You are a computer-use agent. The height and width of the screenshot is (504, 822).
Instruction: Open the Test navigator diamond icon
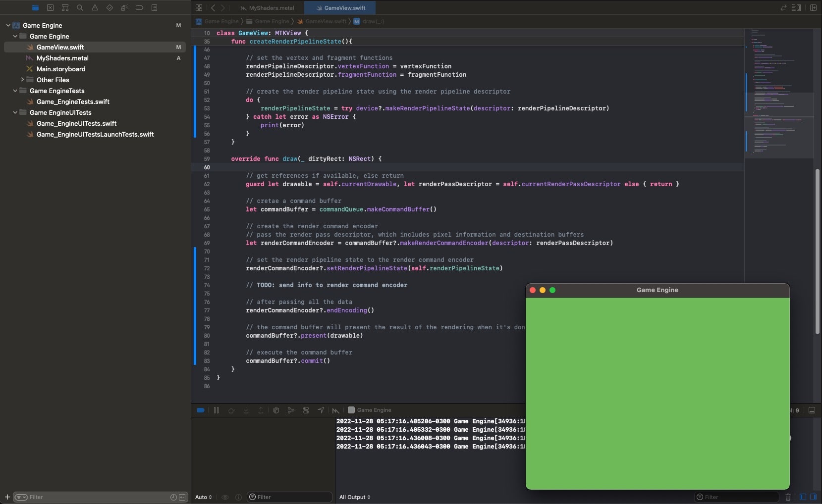coord(110,8)
